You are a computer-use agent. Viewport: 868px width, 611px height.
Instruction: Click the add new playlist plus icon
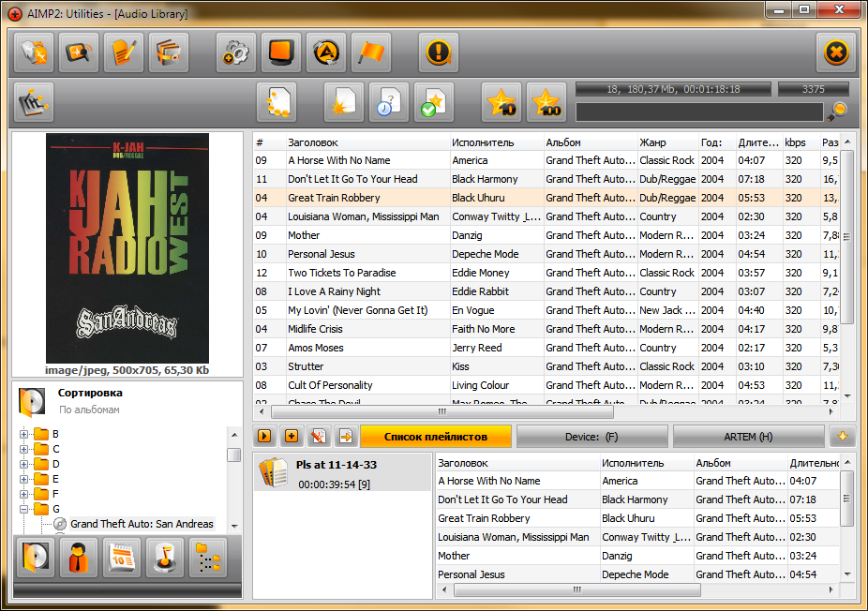tap(292, 436)
